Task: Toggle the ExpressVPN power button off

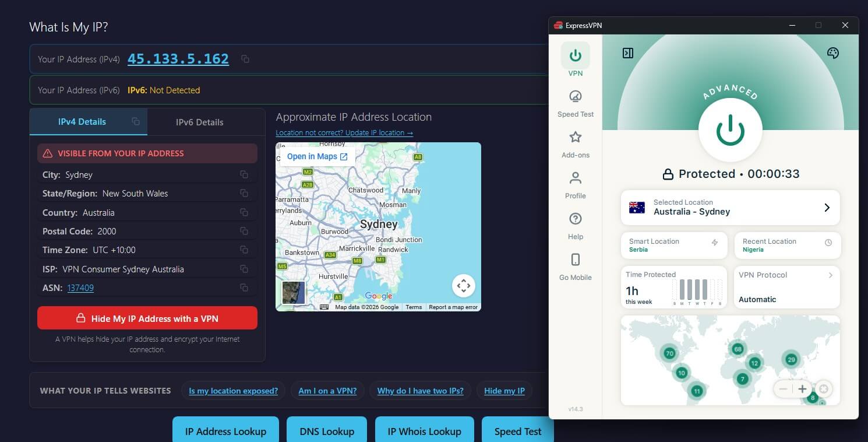Action: pyautogui.click(x=730, y=130)
